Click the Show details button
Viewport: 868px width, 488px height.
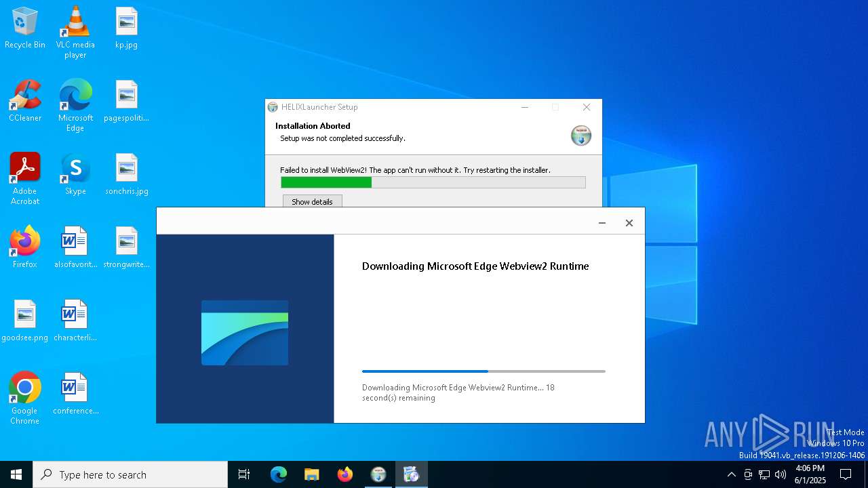pos(312,202)
